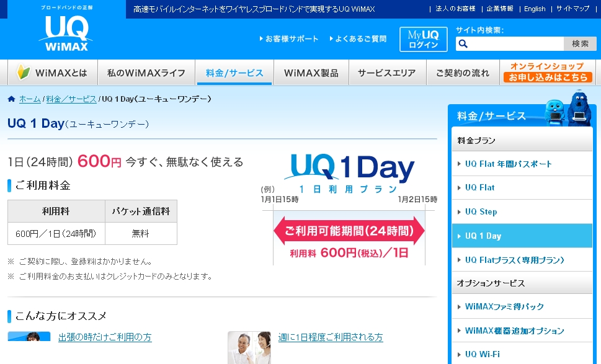Open WiMAXファミ得パック in sidebar

(522, 306)
